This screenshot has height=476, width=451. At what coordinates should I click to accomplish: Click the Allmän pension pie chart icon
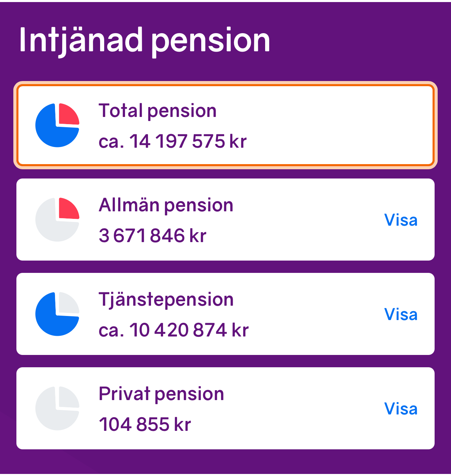[57, 220]
